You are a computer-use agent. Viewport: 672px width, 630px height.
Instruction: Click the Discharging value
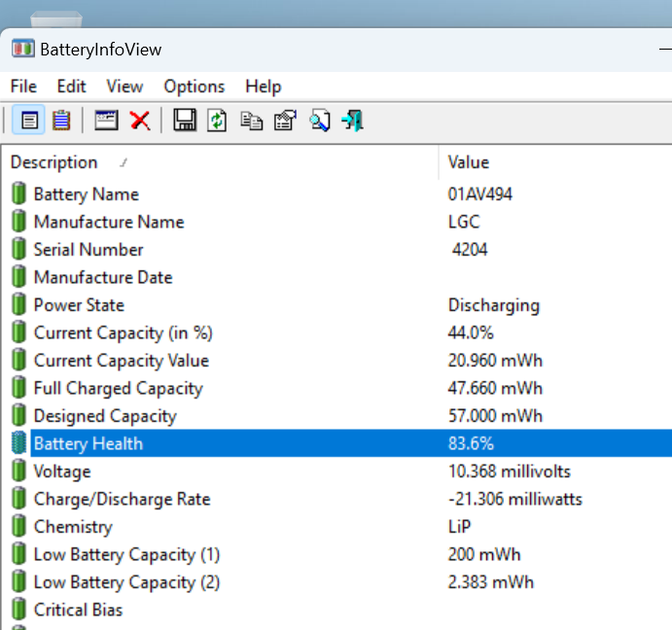pyautogui.click(x=494, y=305)
